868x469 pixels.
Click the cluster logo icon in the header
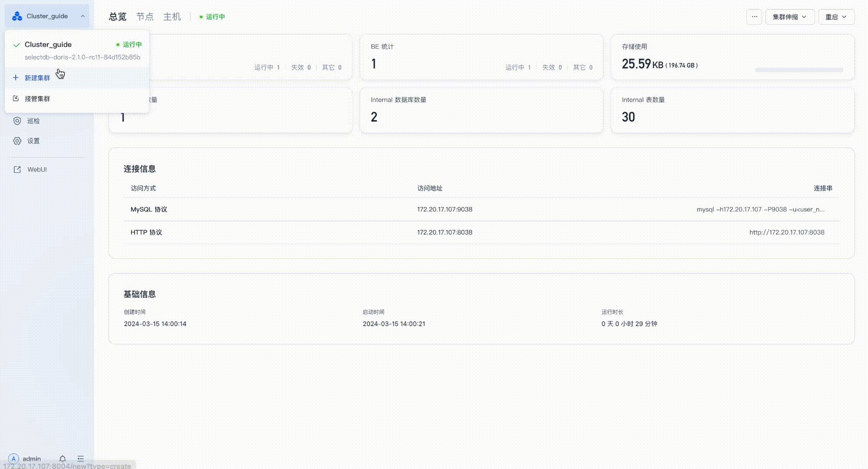17,17
